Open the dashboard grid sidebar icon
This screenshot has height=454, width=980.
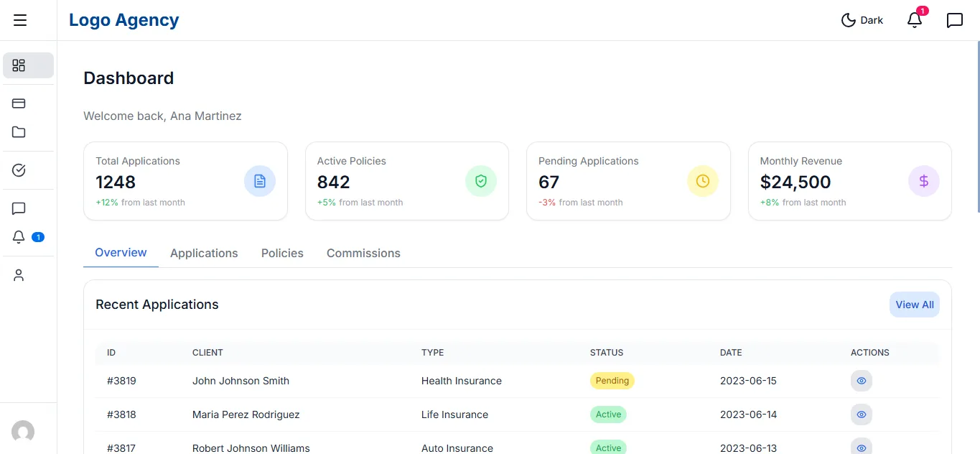click(x=28, y=65)
